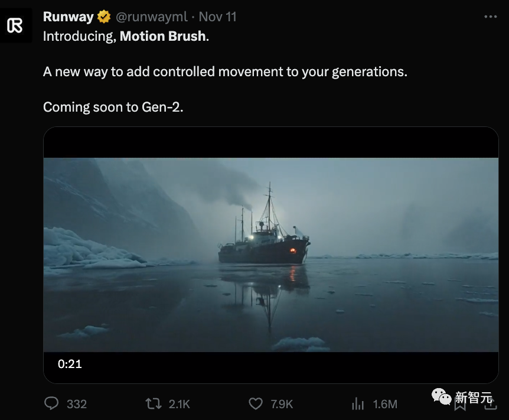
Task: Click the repost arrows icon
Action: pyautogui.click(x=153, y=403)
